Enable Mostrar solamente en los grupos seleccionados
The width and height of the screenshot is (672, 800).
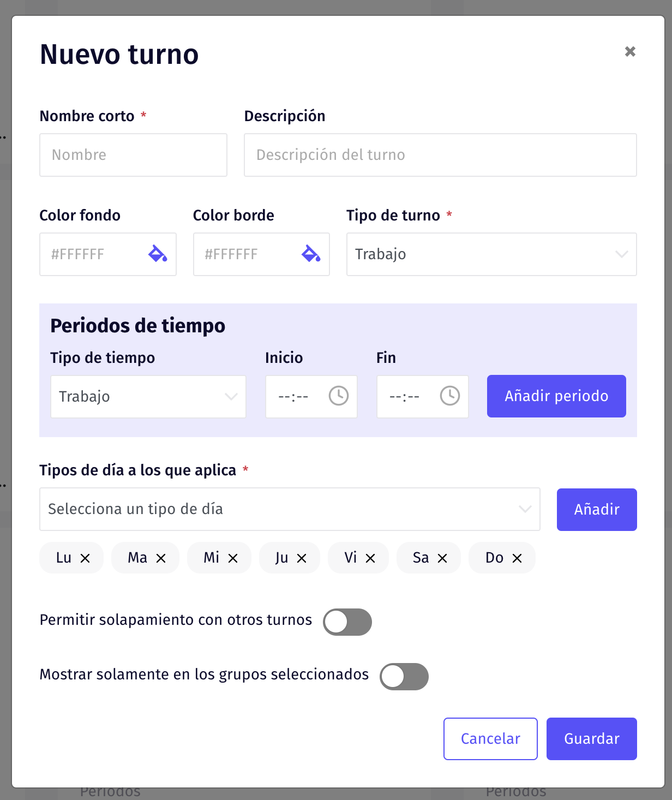pos(404,677)
